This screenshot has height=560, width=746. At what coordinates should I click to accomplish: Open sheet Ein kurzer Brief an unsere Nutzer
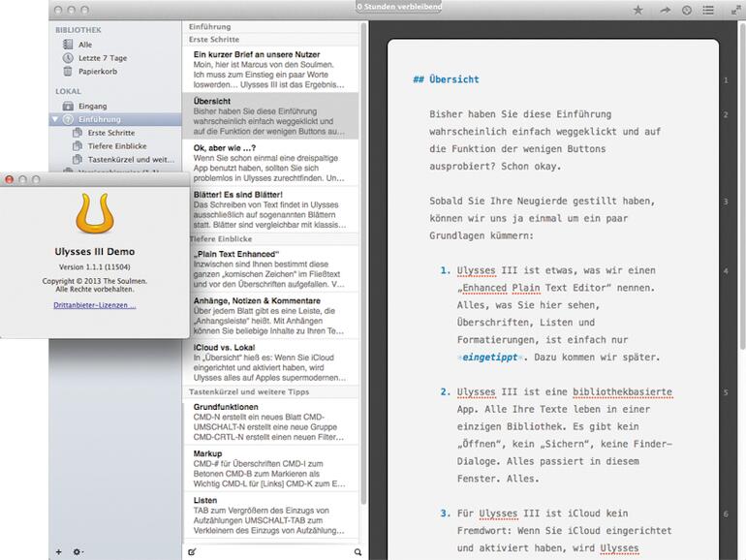point(270,69)
